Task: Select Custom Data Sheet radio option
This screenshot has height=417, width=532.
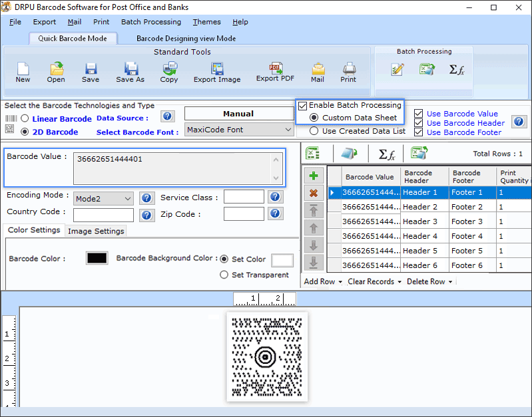Action: 314,118
